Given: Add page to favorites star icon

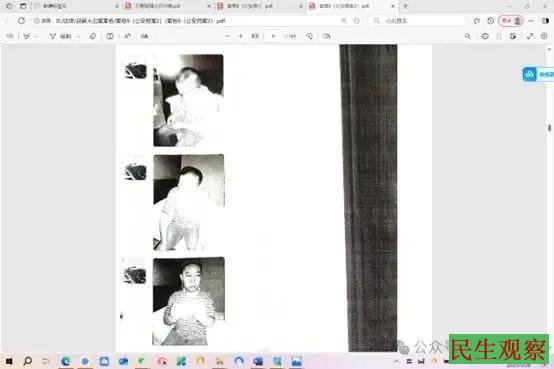Looking at the screenshot, I should tap(357, 21).
